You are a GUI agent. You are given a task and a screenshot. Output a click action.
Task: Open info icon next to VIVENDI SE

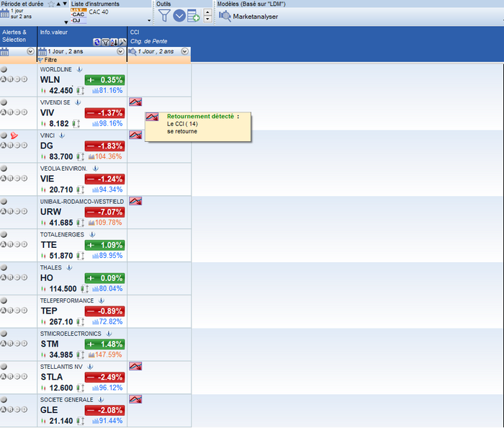pyautogui.click(x=78, y=102)
